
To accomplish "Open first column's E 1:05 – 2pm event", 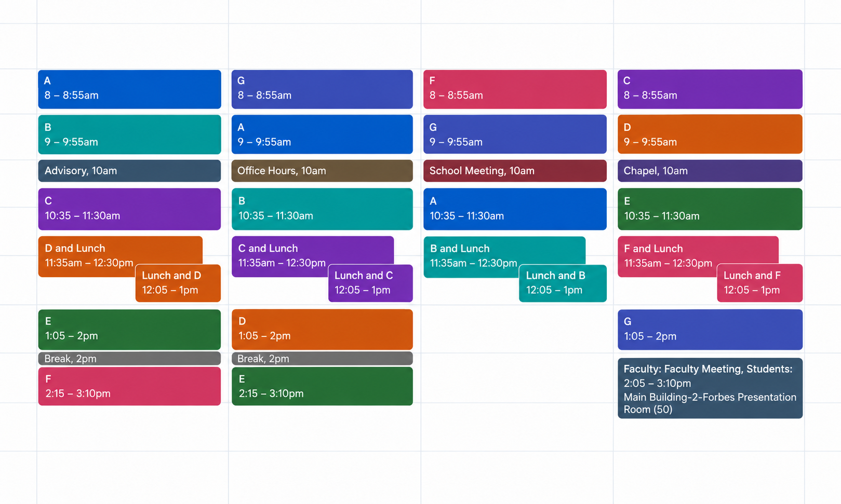I will point(129,330).
